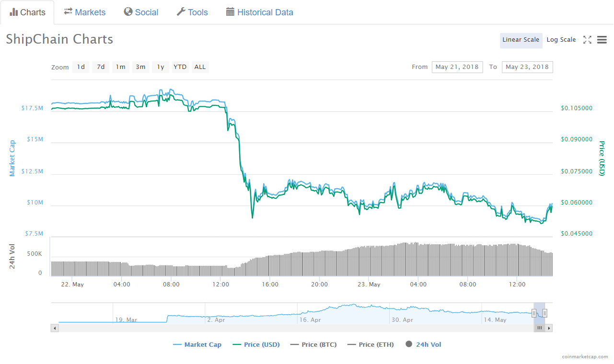Click the navigator right range handle
Image resolution: width=614 pixels, height=364 pixels.
tap(545, 314)
